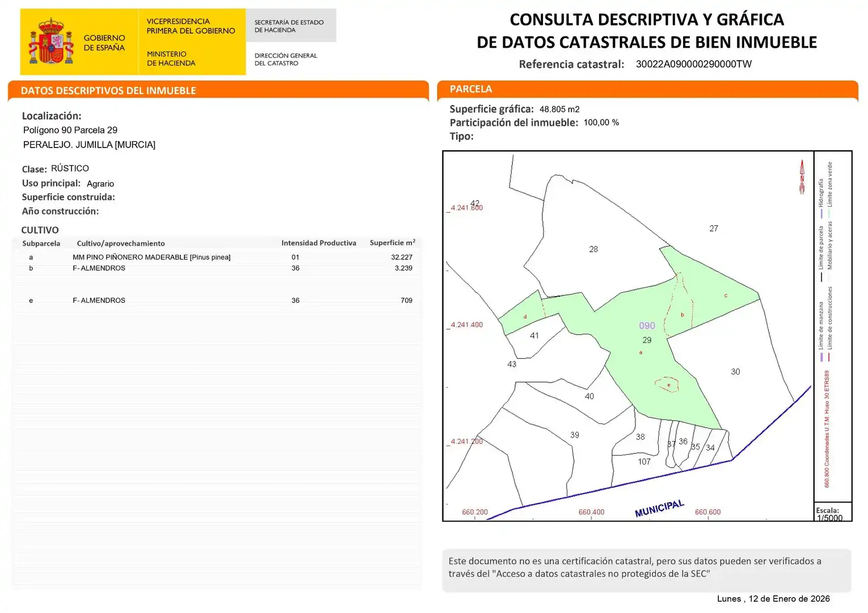
Task: Click the "Tipo:" label under Parcela
Action: 461,136
